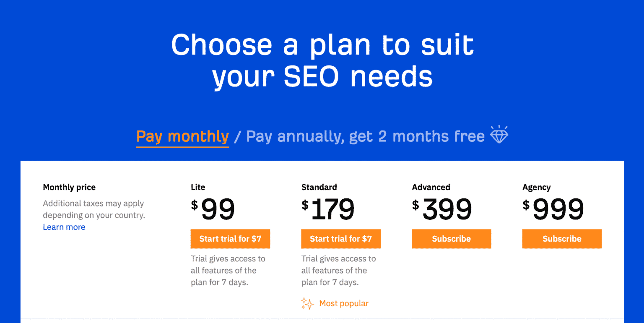The width and height of the screenshot is (644, 323).
Task: Click the diamond icon beside annual billing
Action: click(x=499, y=135)
